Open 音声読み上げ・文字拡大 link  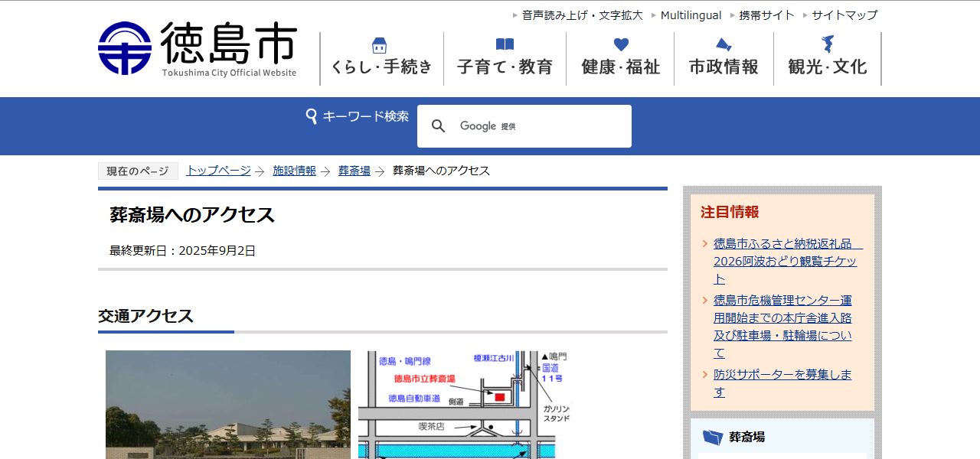[x=583, y=15]
